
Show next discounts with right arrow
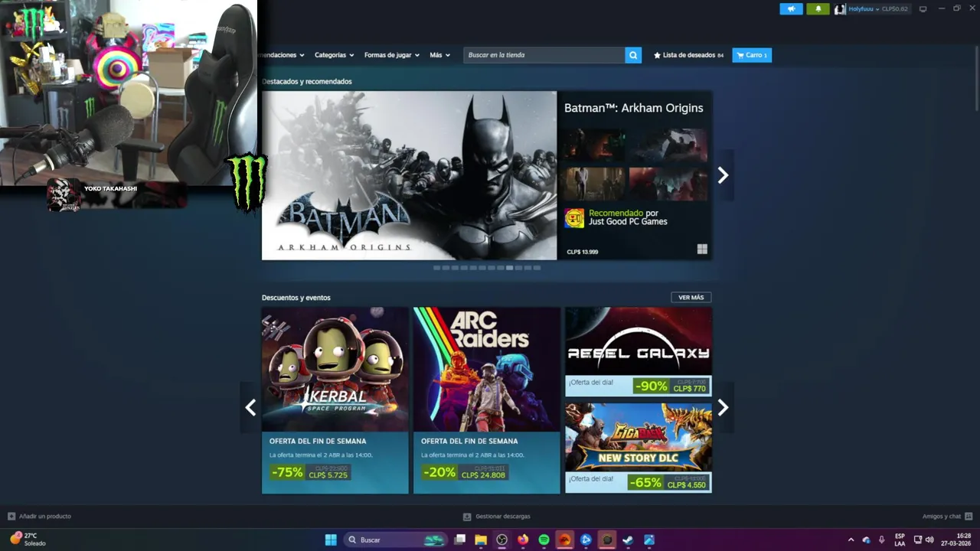[723, 408]
